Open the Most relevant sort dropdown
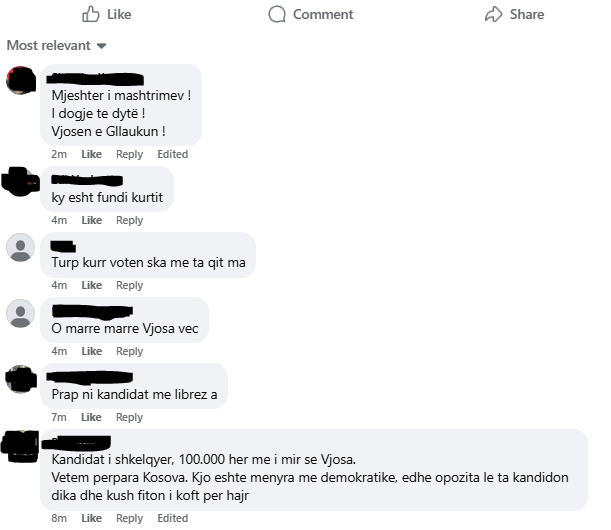Viewport: 611px width, 530px height. [57, 46]
